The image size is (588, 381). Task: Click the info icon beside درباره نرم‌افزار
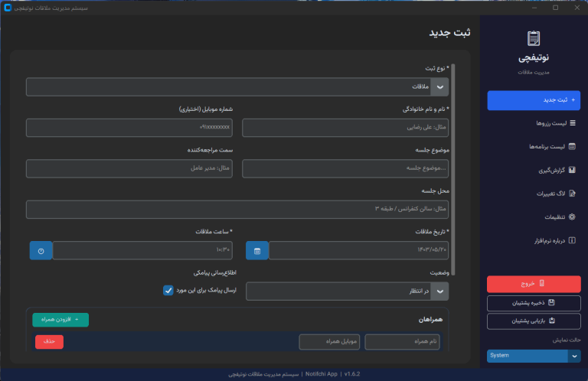click(572, 240)
